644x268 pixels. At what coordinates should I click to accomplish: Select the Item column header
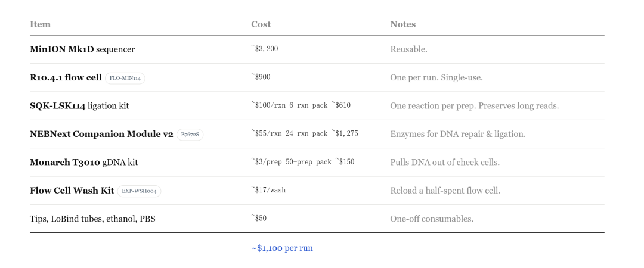(x=41, y=24)
